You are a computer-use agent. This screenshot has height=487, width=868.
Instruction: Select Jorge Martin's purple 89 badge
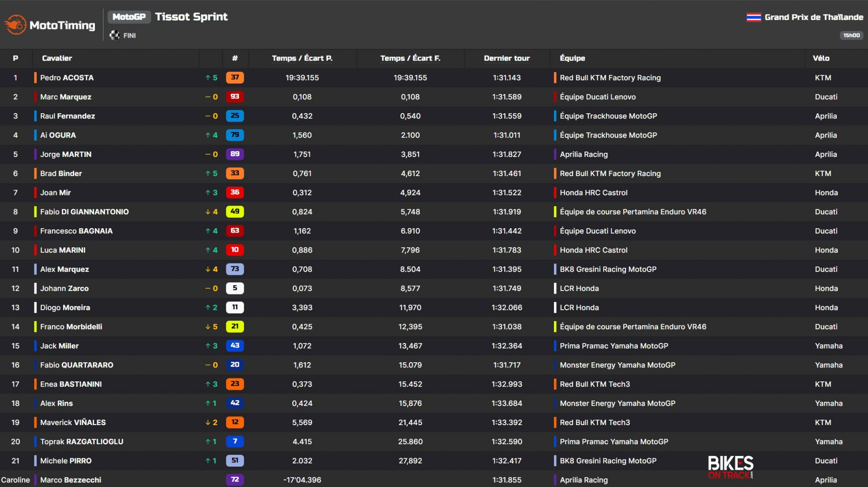pyautogui.click(x=234, y=154)
